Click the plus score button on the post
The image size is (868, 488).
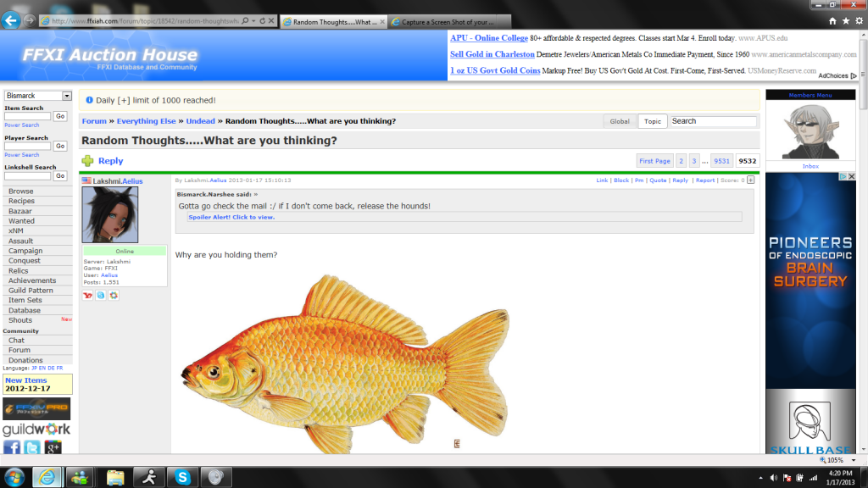(x=751, y=180)
